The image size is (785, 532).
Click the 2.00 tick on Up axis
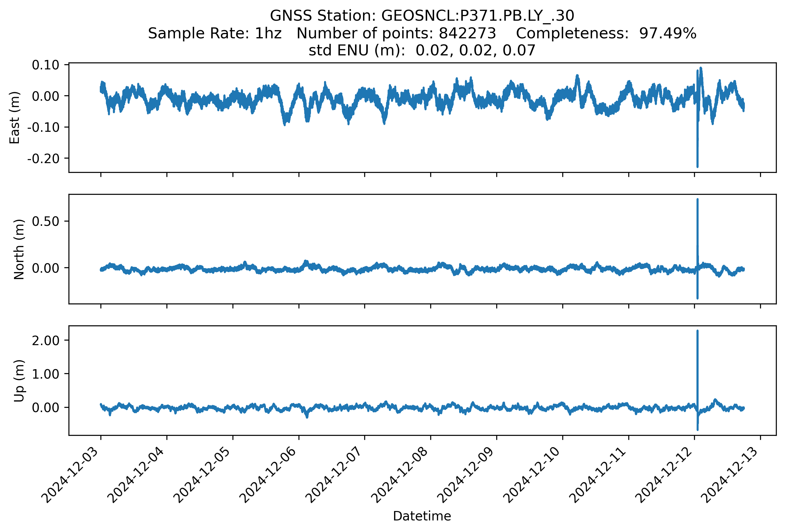tap(46, 340)
